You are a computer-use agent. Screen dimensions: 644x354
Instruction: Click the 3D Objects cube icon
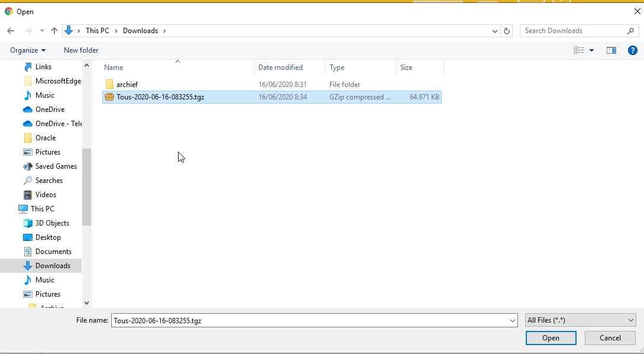click(28, 223)
